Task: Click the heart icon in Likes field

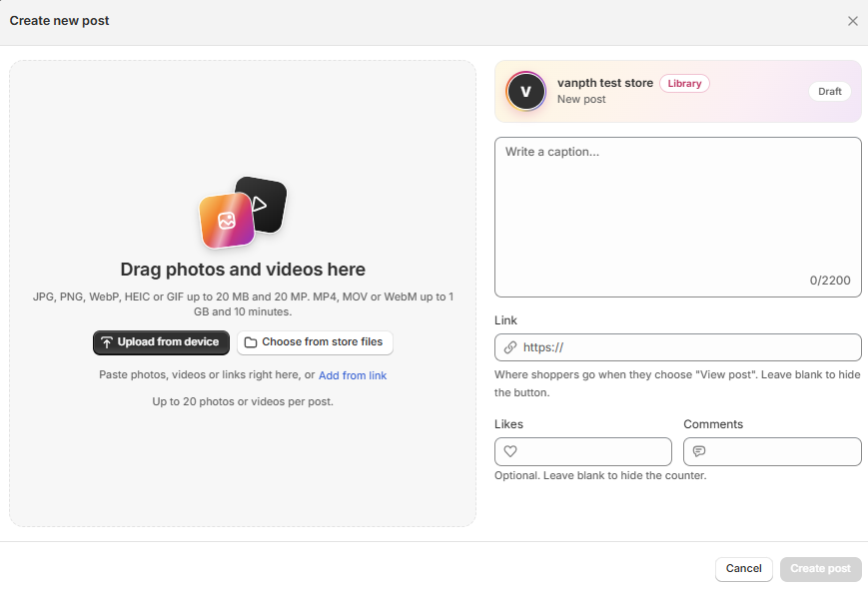Action: point(510,451)
